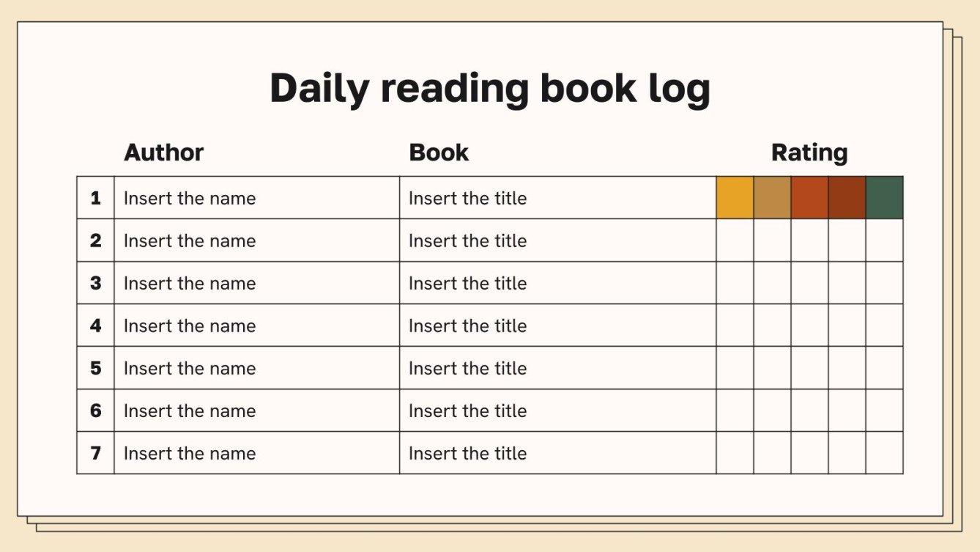Select the green rating swatch

point(884,198)
